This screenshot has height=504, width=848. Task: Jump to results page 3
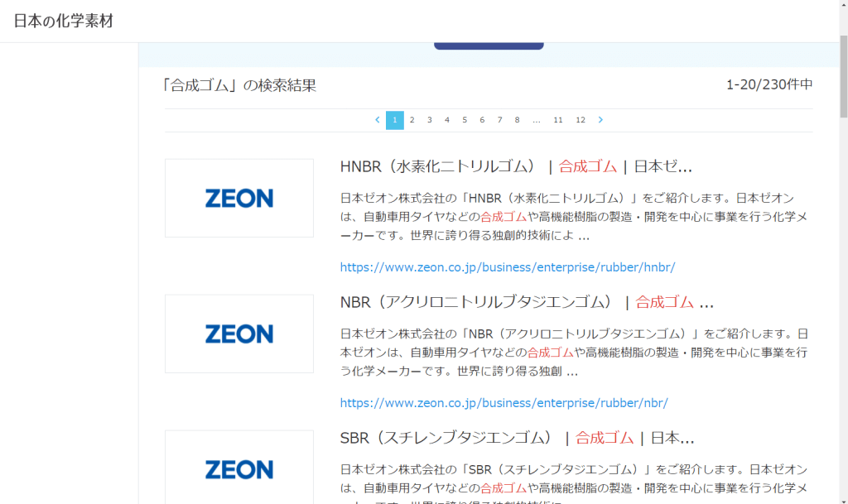(x=429, y=120)
